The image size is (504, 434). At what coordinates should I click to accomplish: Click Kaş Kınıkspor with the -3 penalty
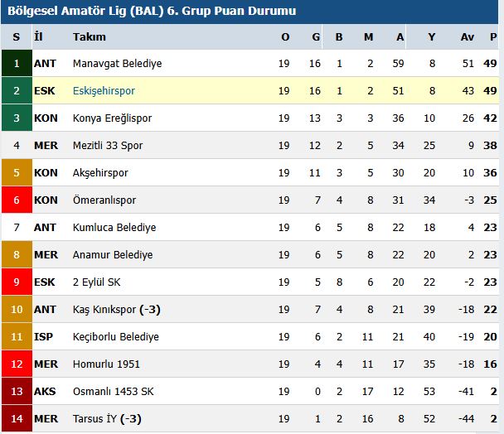[116, 310]
